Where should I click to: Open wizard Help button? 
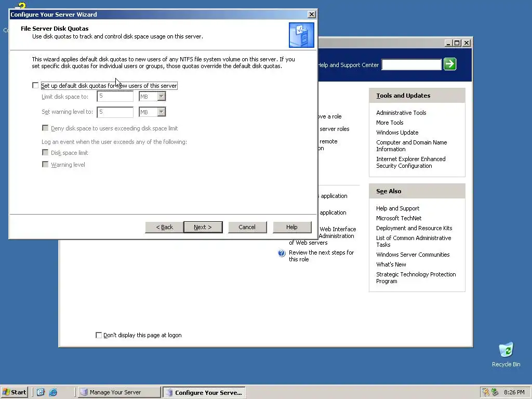[x=292, y=227]
